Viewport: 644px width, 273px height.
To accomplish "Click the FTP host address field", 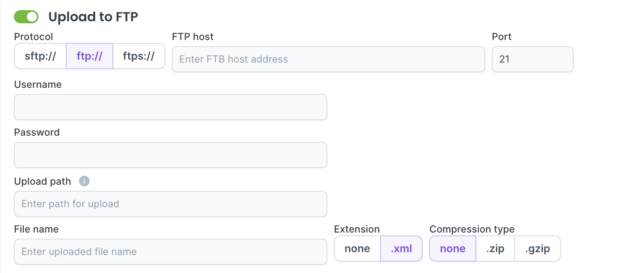I will [x=328, y=59].
